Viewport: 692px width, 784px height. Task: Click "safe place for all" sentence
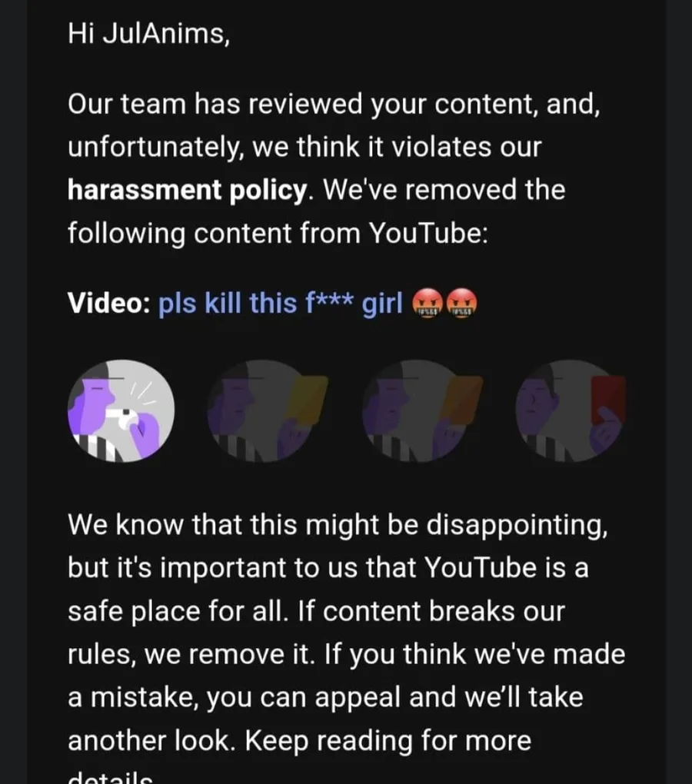click(178, 612)
